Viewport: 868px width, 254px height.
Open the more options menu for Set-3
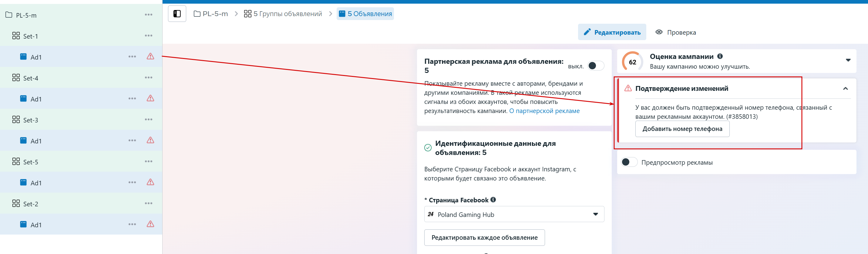(149, 120)
